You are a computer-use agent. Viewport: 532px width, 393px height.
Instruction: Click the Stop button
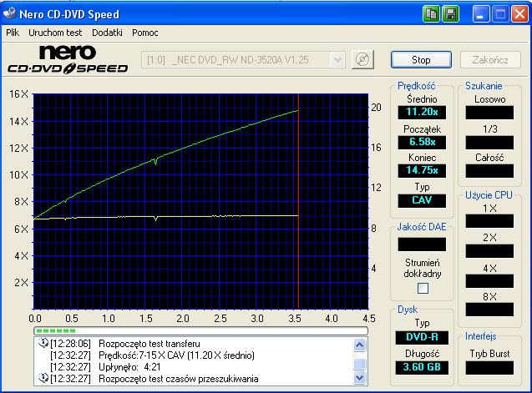point(421,60)
